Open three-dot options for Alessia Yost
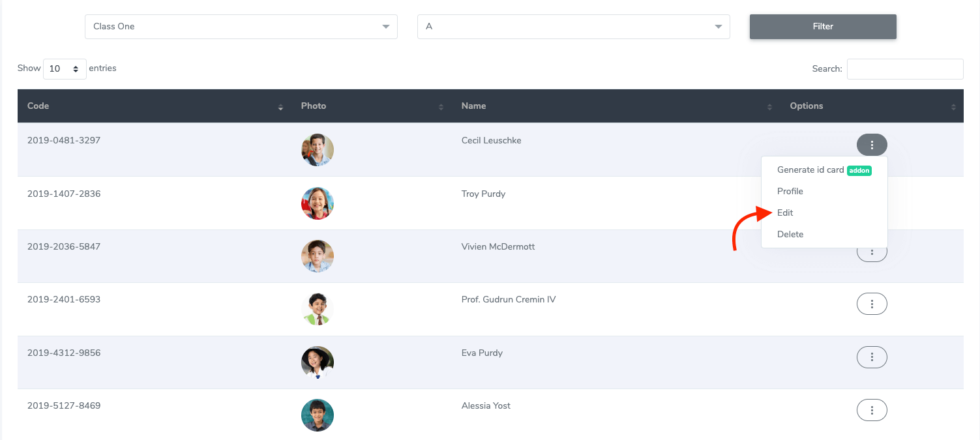Screen dimensions: 980x440 pyautogui.click(x=871, y=410)
